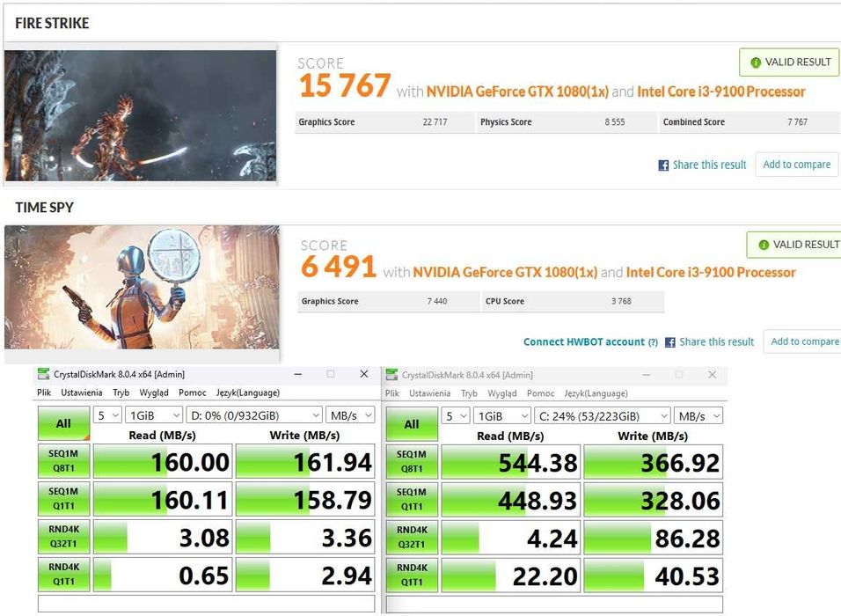Run RND4K Q1T1 test in C: drive window
The width and height of the screenshot is (841, 616).
(x=412, y=575)
